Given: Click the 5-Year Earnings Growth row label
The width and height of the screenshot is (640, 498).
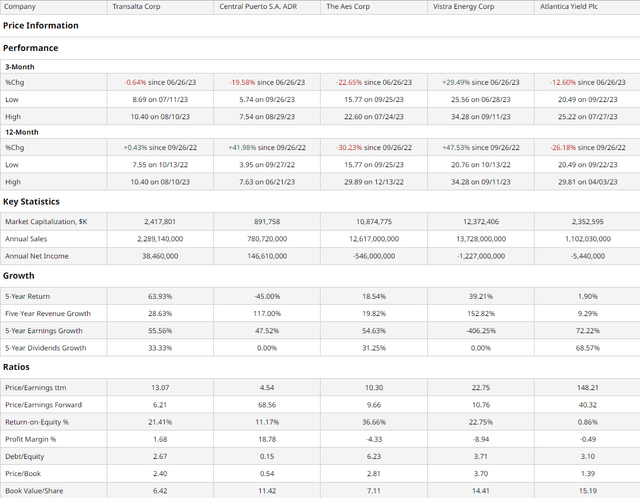Looking at the screenshot, I should tap(44, 331).
